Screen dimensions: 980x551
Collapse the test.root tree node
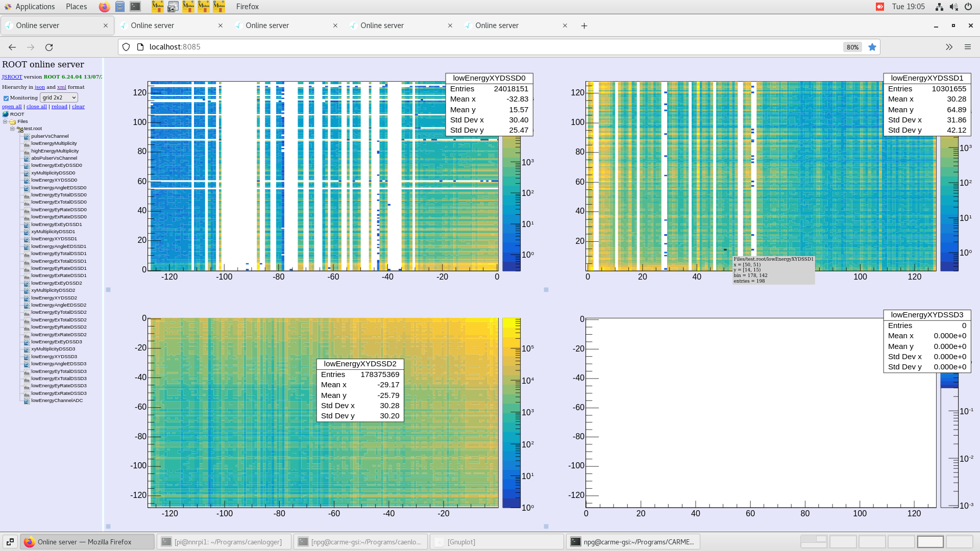[x=12, y=128]
